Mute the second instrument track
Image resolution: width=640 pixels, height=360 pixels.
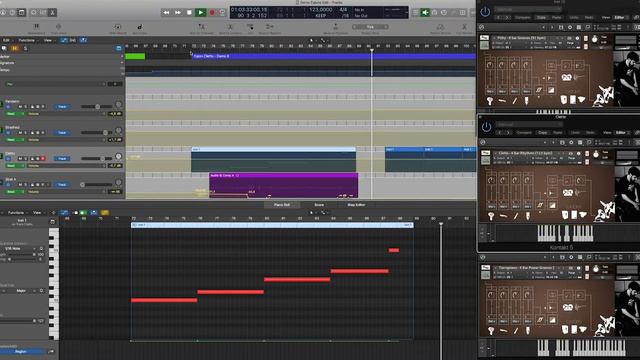coord(20,133)
